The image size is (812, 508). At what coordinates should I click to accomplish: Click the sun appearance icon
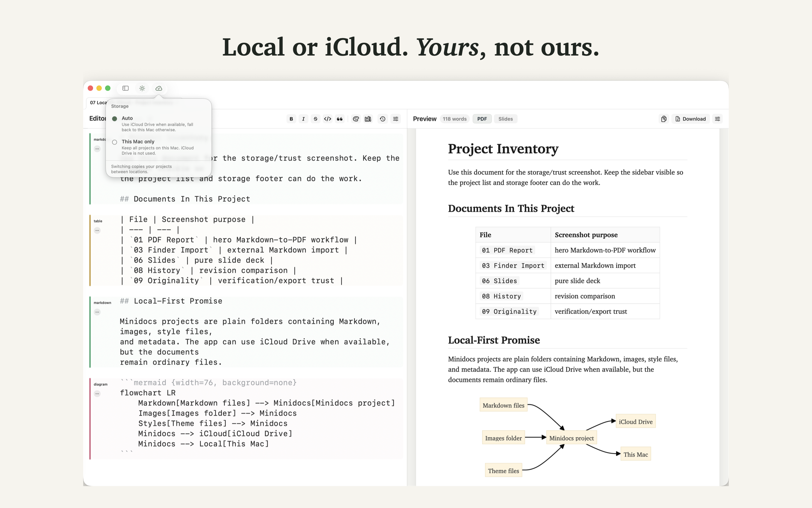pos(142,88)
